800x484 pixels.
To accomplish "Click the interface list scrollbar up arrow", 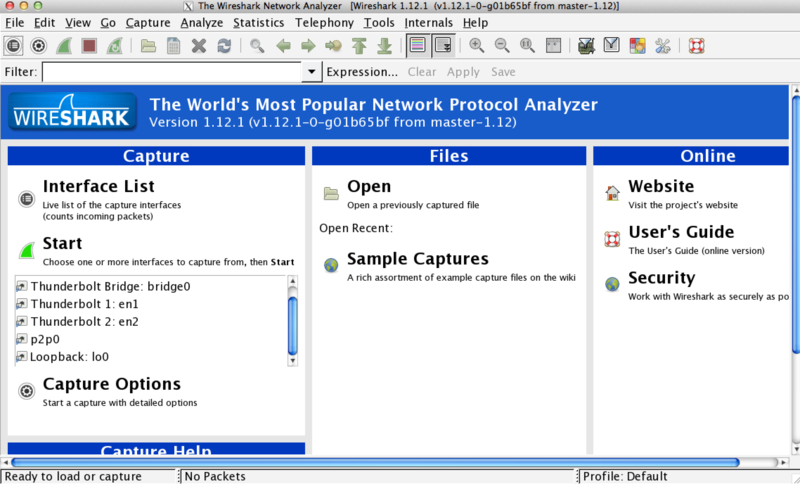I will 292,281.
